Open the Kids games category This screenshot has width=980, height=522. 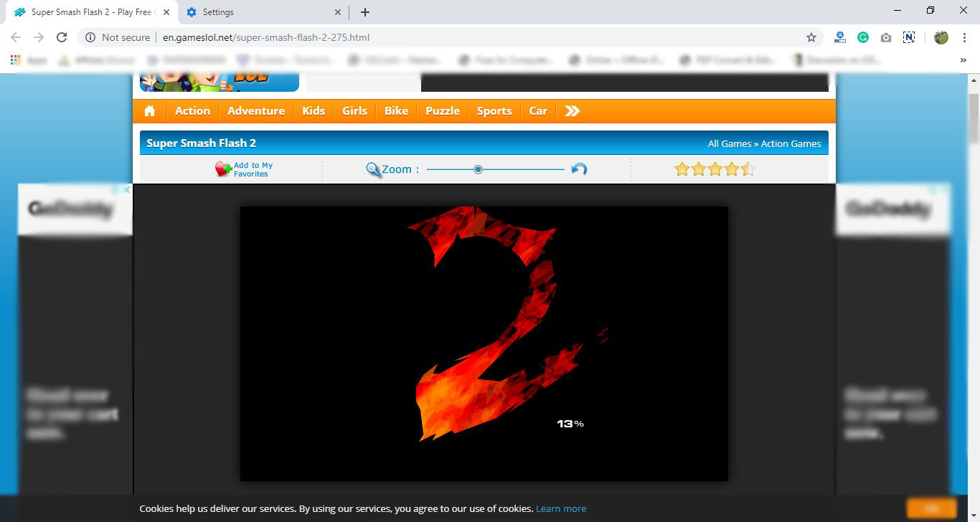(314, 110)
